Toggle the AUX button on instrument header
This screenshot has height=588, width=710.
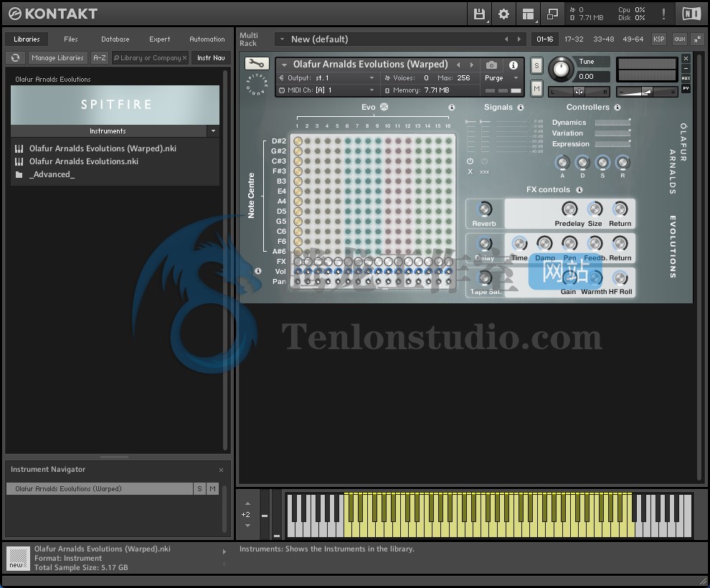pyautogui.click(x=686, y=78)
